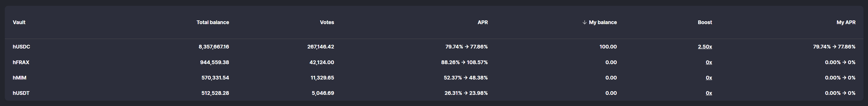868x106 pixels.
Task: Click hUSDC My balance value 100.00
Action: pyautogui.click(x=608, y=47)
